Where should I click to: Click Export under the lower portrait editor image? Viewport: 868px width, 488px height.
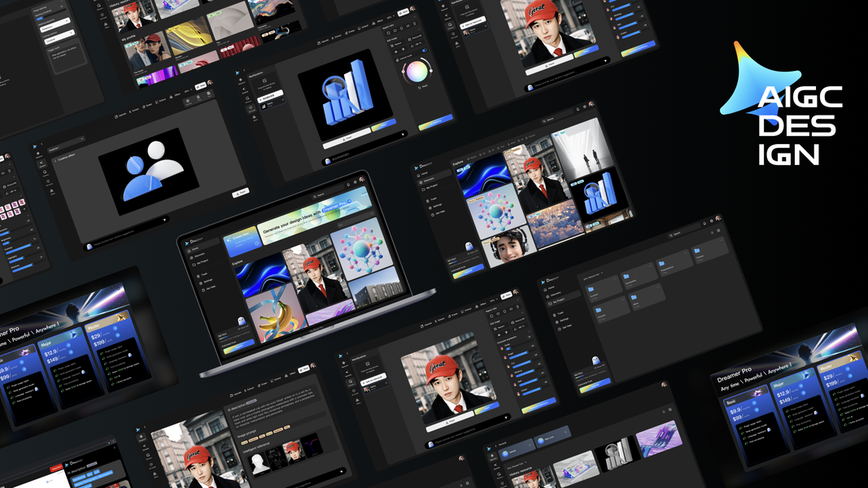(450, 421)
